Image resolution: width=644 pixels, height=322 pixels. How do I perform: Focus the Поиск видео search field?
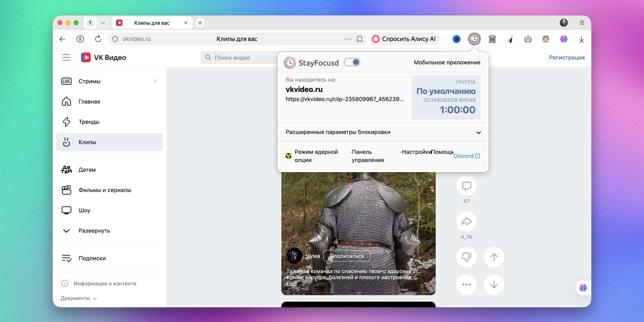pos(239,58)
